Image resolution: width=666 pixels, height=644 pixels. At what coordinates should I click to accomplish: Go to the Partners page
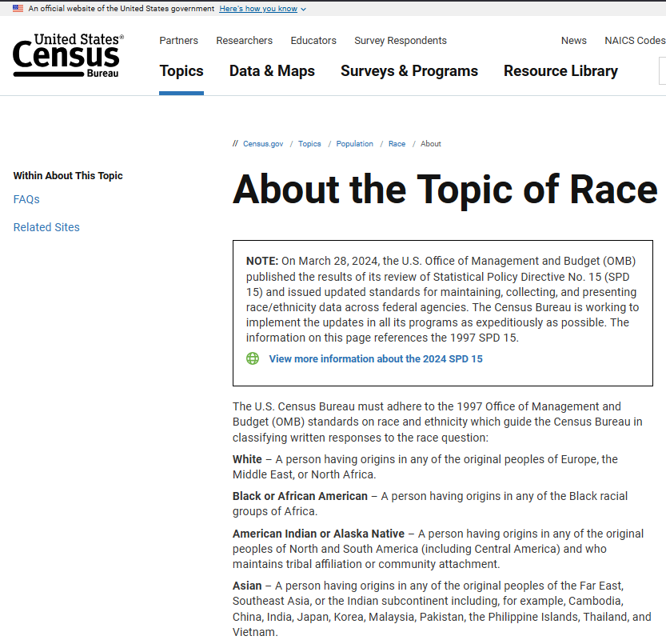click(179, 40)
